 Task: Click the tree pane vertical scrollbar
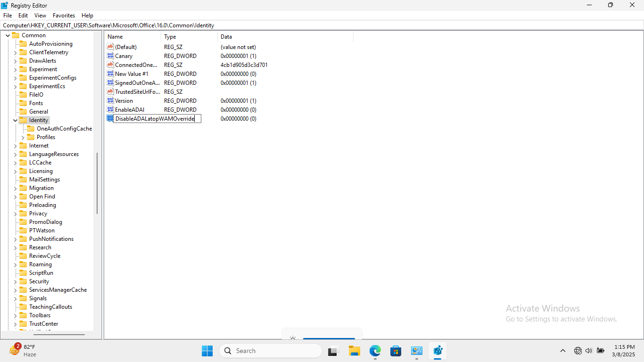(97, 183)
